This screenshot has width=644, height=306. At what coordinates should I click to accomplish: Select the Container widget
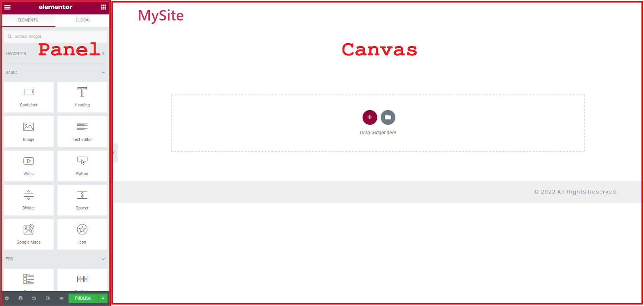pyautogui.click(x=29, y=97)
